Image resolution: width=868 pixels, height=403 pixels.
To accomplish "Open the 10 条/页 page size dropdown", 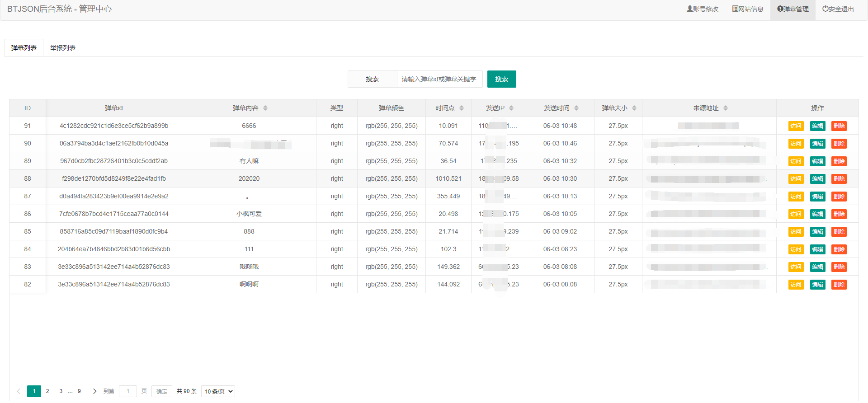I will tap(218, 391).
